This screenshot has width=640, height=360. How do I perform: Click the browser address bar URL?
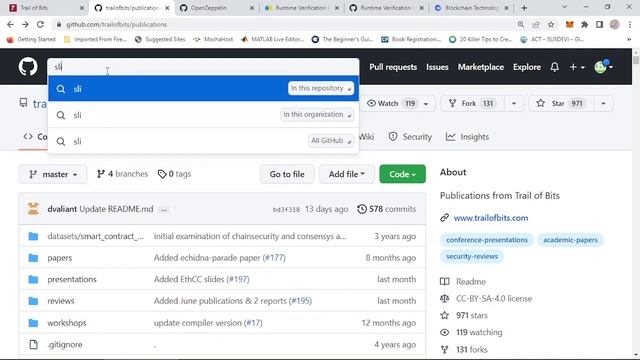click(x=116, y=24)
